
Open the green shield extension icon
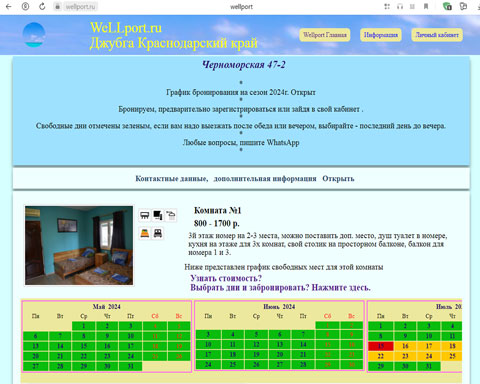pyautogui.click(x=447, y=6)
